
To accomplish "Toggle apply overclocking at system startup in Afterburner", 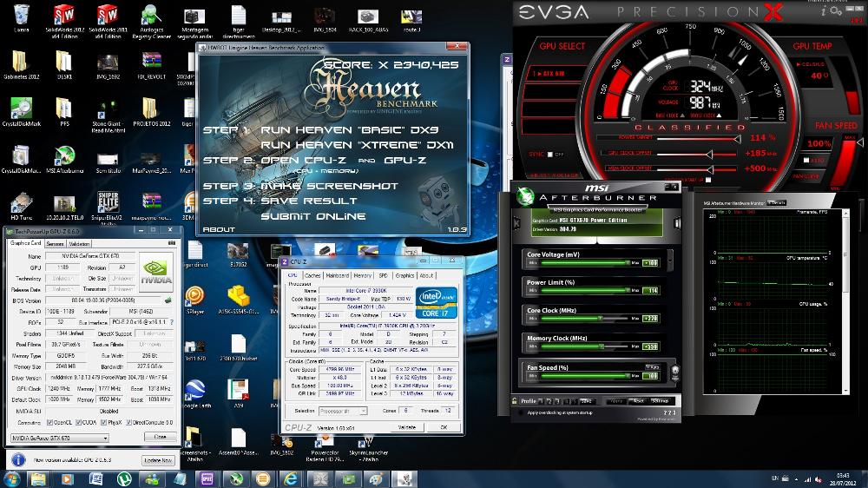I will point(520,412).
